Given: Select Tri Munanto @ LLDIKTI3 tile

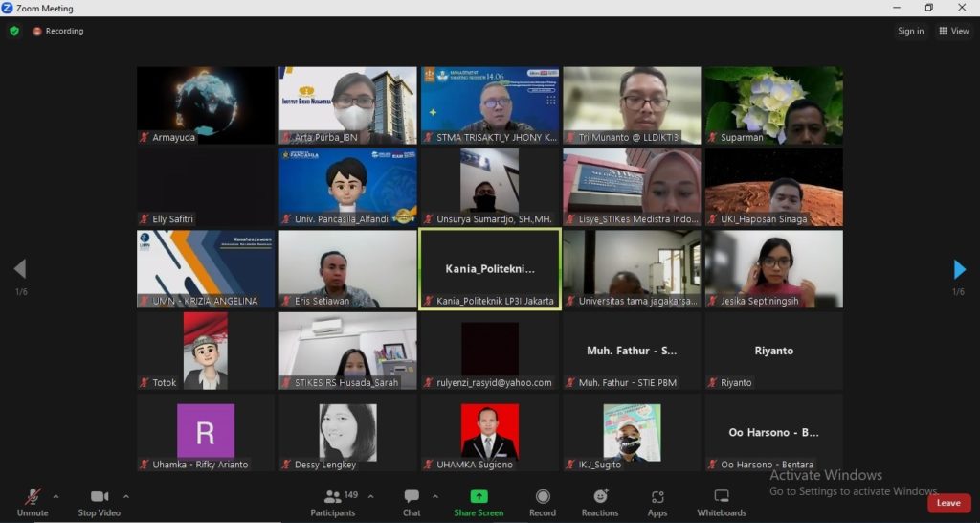Looking at the screenshot, I should pyautogui.click(x=632, y=105).
